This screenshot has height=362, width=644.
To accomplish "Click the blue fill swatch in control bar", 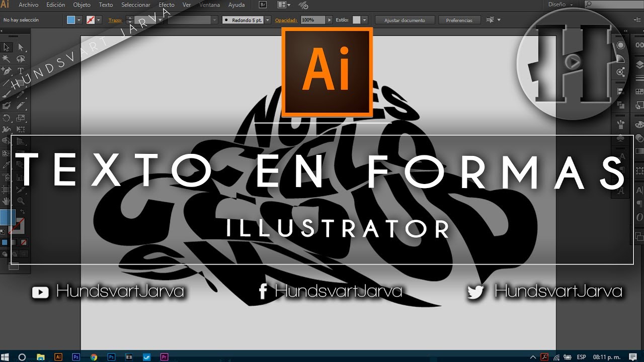I will pos(71,20).
